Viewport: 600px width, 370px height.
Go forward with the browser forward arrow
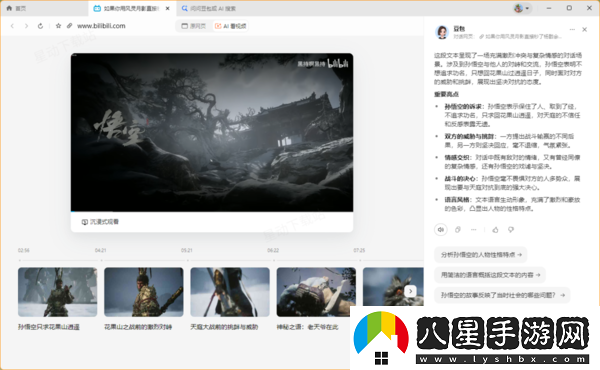(x=26, y=26)
